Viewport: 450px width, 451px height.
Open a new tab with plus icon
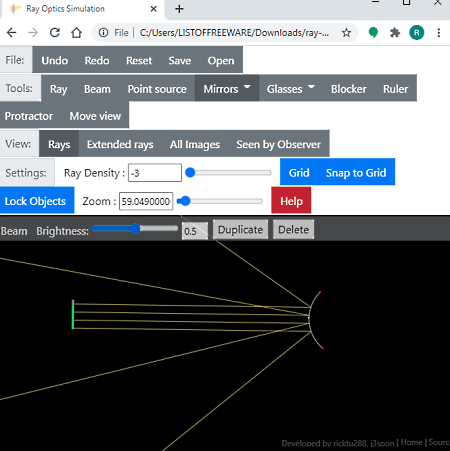tap(179, 9)
